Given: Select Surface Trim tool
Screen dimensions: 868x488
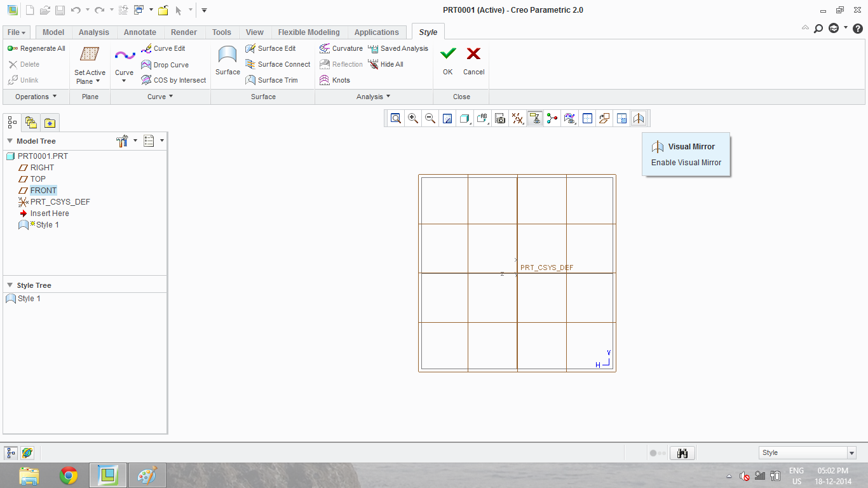Looking at the screenshot, I should pyautogui.click(x=271, y=80).
